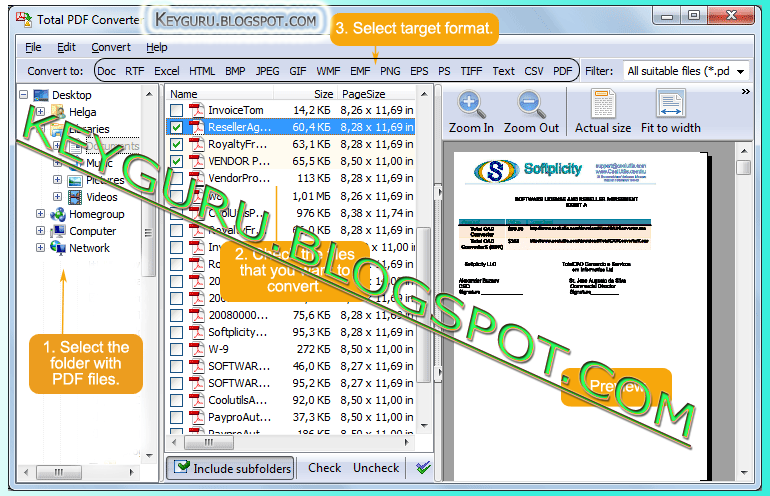Click the Uncheck button

pyautogui.click(x=376, y=468)
